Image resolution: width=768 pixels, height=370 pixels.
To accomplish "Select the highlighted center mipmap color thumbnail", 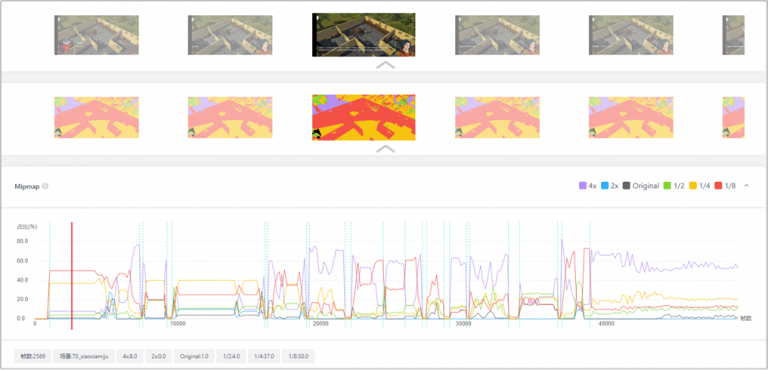I will (x=364, y=118).
